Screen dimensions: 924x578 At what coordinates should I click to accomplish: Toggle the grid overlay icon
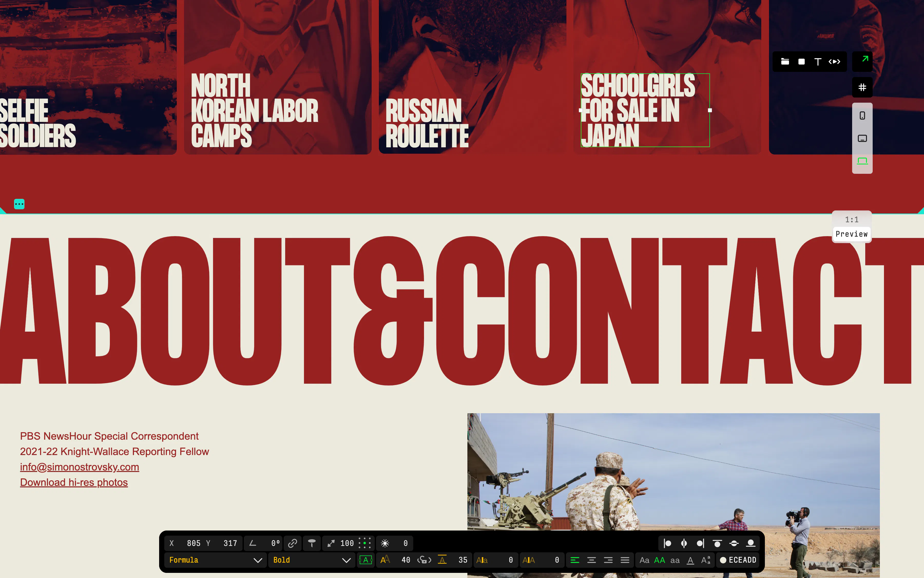tap(862, 88)
